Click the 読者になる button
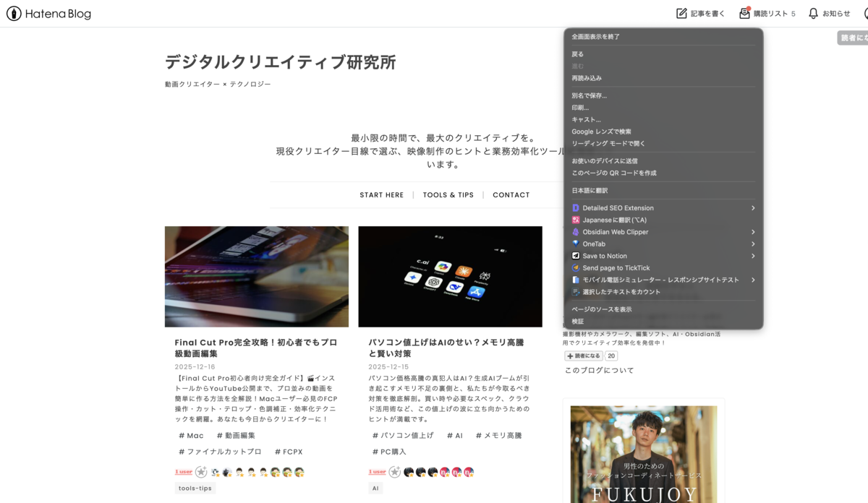Screen dimensions: 868x503 click(x=583, y=355)
